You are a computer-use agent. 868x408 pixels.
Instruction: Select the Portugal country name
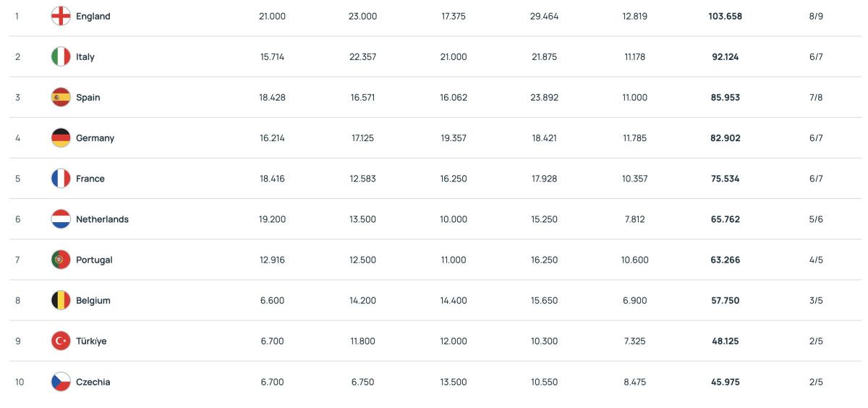(94, 260)
